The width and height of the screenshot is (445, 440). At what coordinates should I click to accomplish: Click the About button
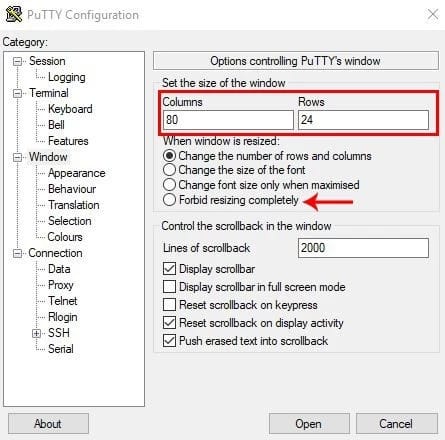tap(48, 424)
